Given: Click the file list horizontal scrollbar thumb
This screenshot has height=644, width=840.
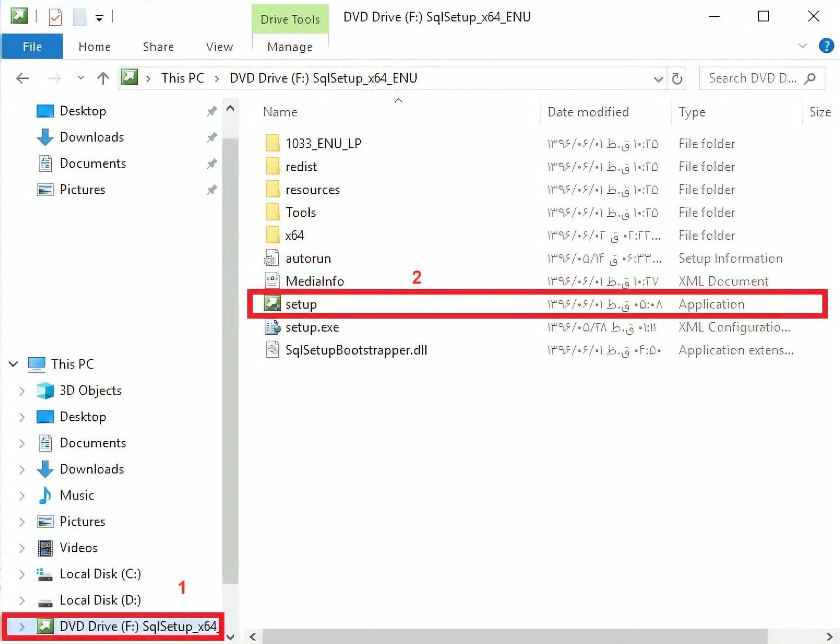Looking at the screenshot, I should [515, 637].
